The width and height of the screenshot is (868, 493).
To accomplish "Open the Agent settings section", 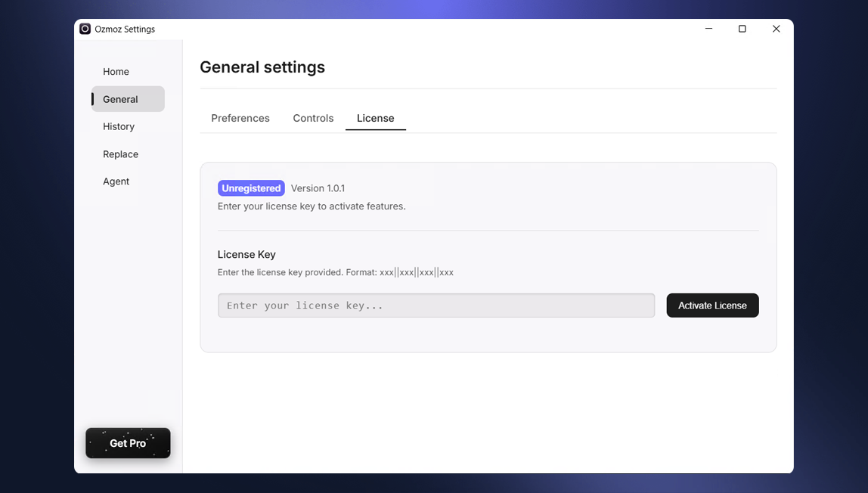I will pos(116,181).
